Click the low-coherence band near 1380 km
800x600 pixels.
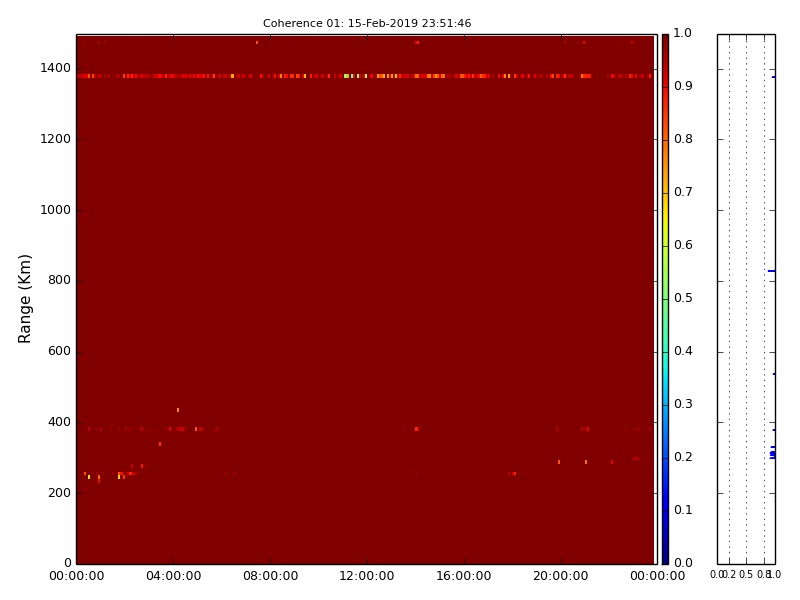tap(365, 76)
